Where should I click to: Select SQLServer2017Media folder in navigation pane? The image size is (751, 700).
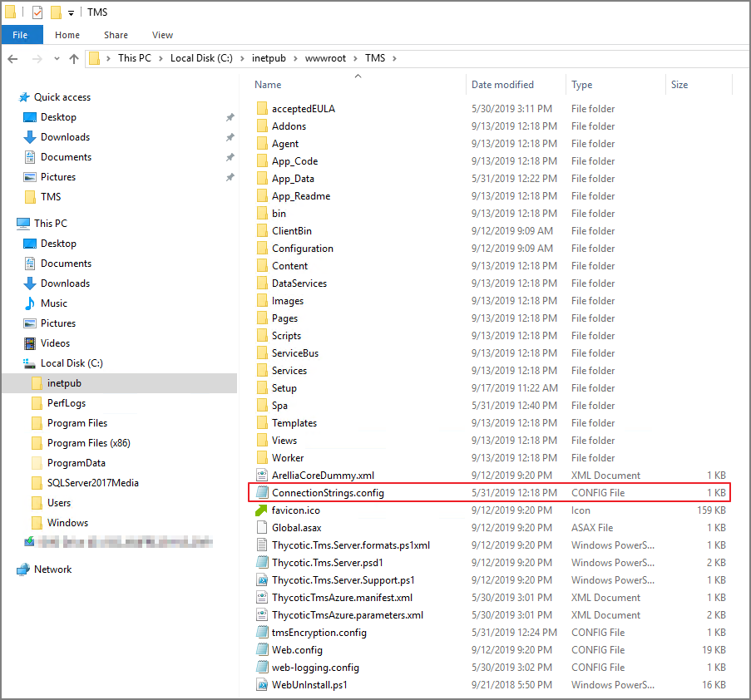pos(92,483)
